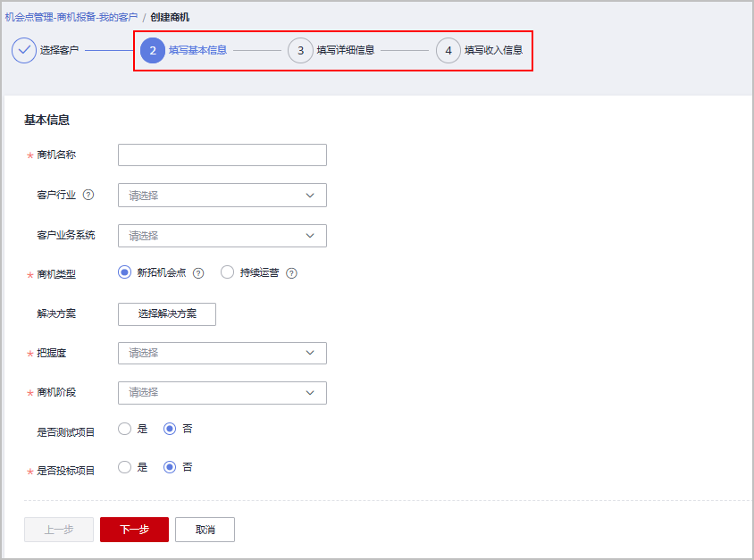Click inside the 商机名称 input field
Viewport: 754px width, 560px height.
[222, 155]
